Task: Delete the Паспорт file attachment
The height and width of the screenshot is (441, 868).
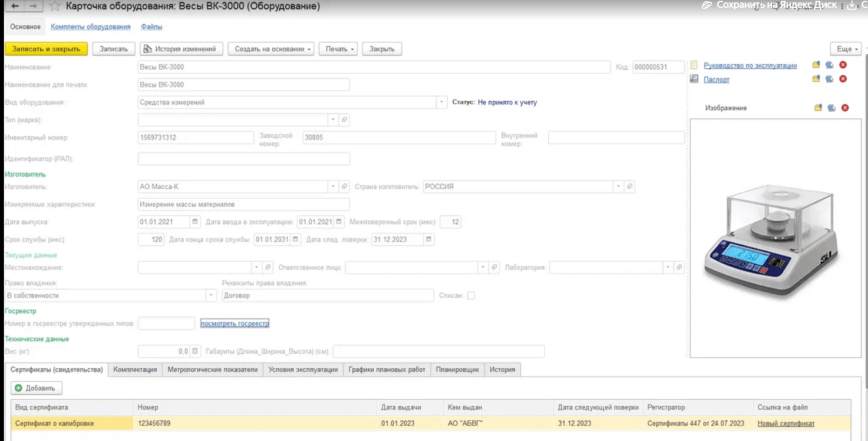Action: coord(843,79)
